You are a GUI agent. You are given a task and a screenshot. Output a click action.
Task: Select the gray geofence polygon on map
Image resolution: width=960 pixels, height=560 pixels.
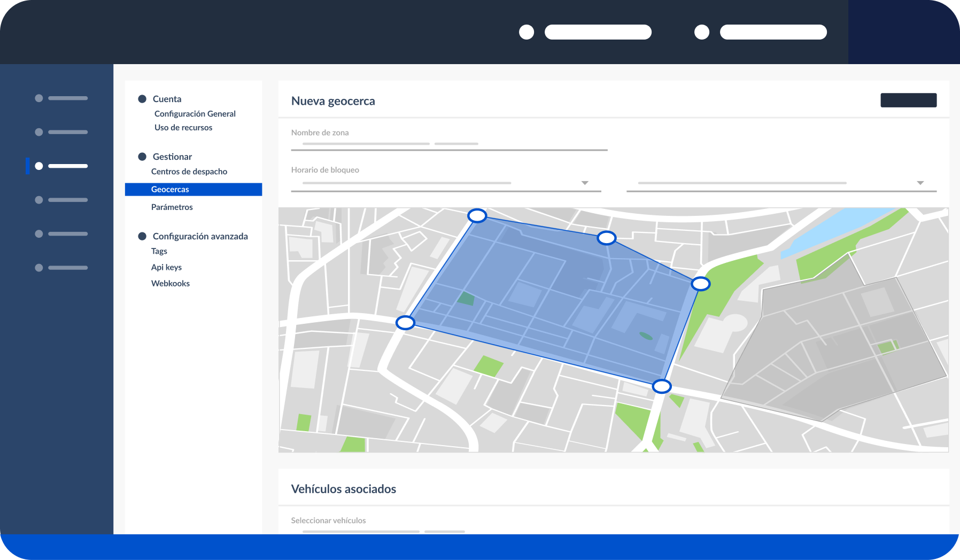834,353
